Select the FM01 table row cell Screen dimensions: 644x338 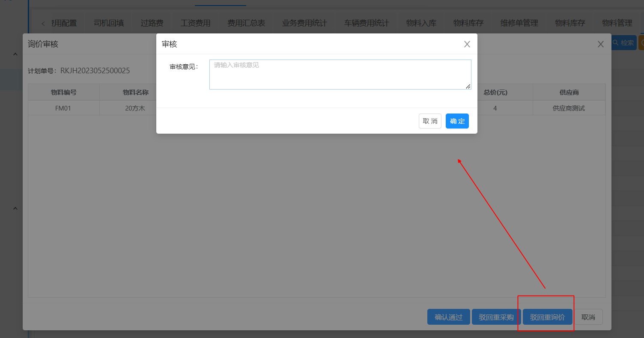[x=63, y=108]
